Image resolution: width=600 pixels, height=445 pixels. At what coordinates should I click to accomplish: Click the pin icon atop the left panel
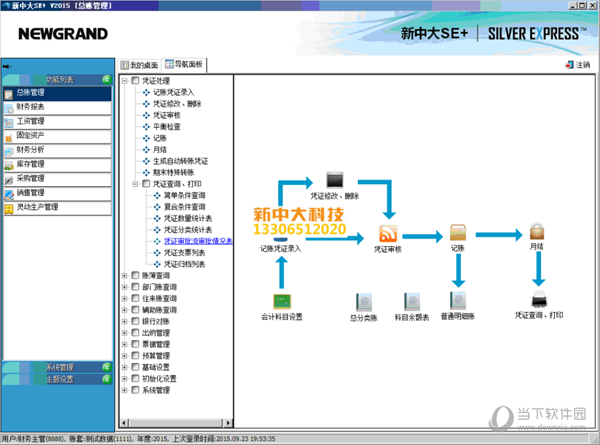[x=7, y=67]
